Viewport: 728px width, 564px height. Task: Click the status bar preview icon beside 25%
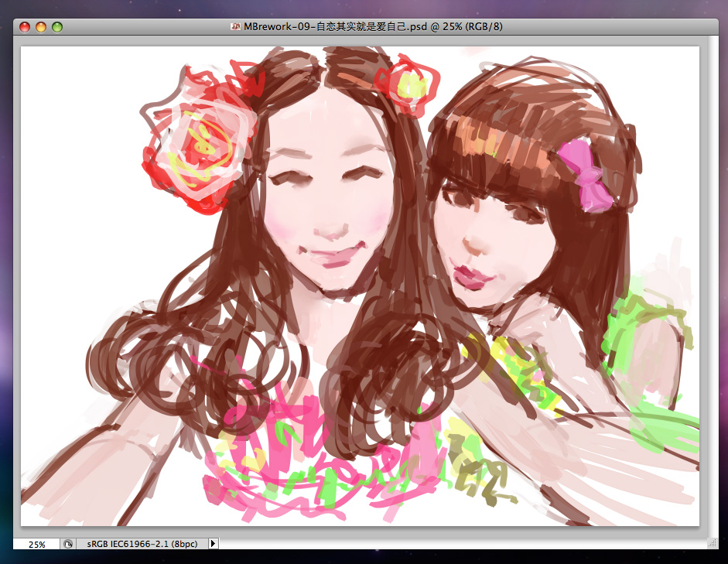68,544
